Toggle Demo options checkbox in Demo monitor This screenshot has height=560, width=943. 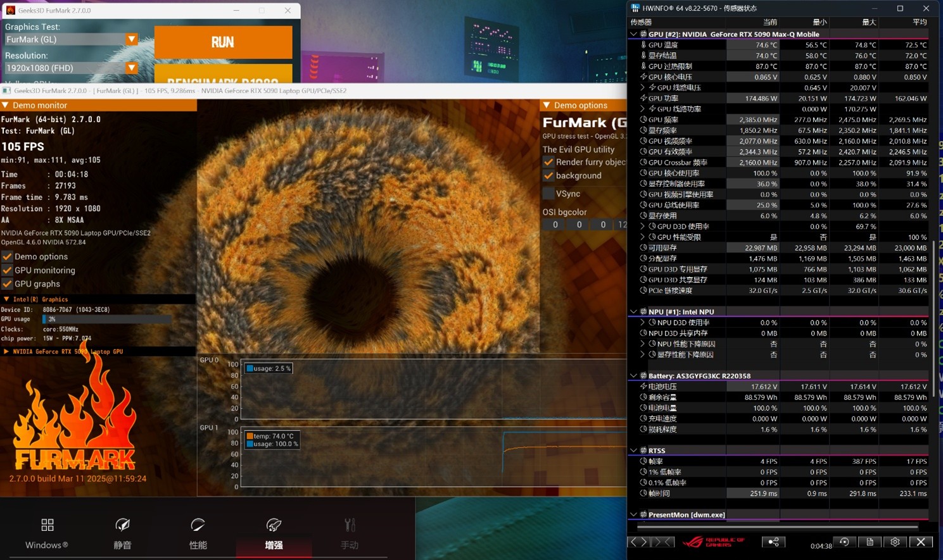click(x=7, y=257)
